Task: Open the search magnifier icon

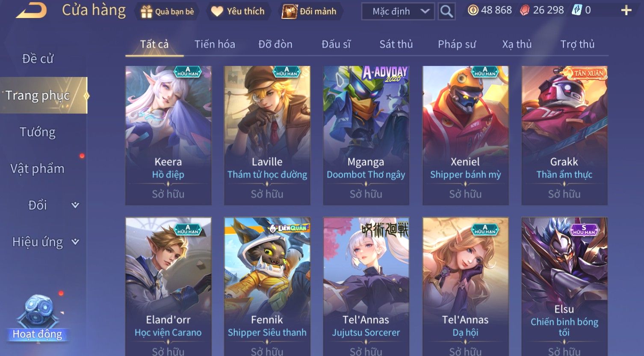Action: point(446,11)
